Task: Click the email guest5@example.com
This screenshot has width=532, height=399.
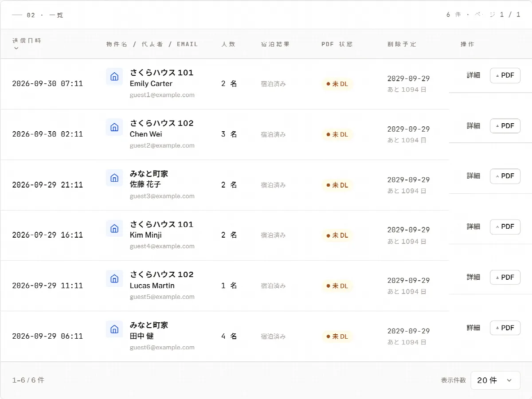Action: tap(162, 297)
